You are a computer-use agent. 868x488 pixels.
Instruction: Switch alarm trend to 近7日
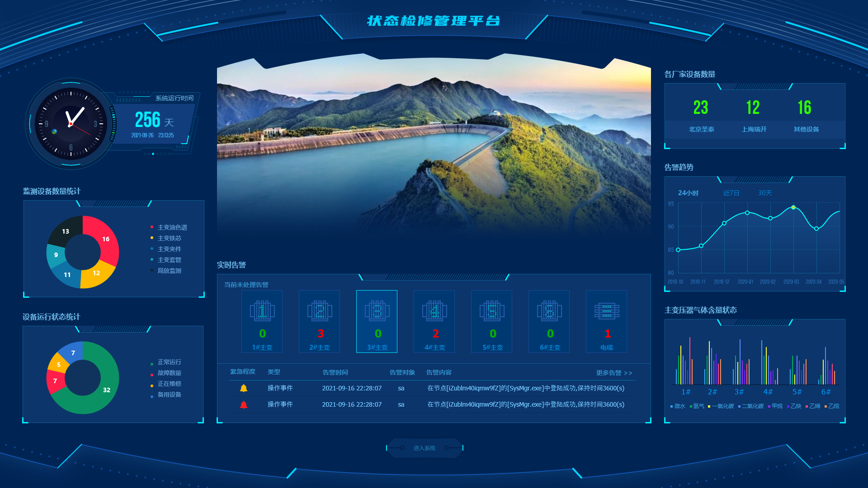pos(731,193)
